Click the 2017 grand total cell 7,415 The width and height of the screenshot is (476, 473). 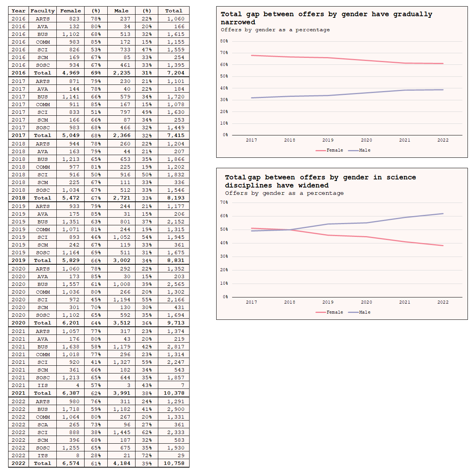pyautogui.click(x=174, y=135)
